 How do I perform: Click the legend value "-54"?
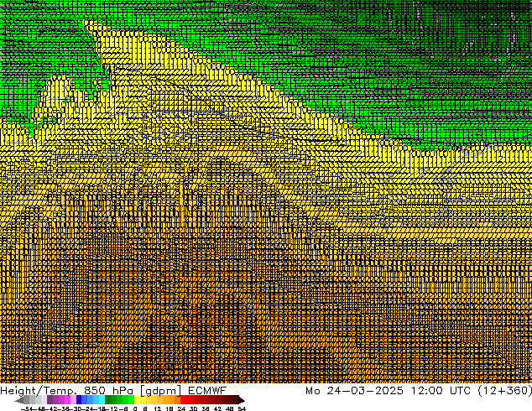pyautogui.click(x=27, y=408)
